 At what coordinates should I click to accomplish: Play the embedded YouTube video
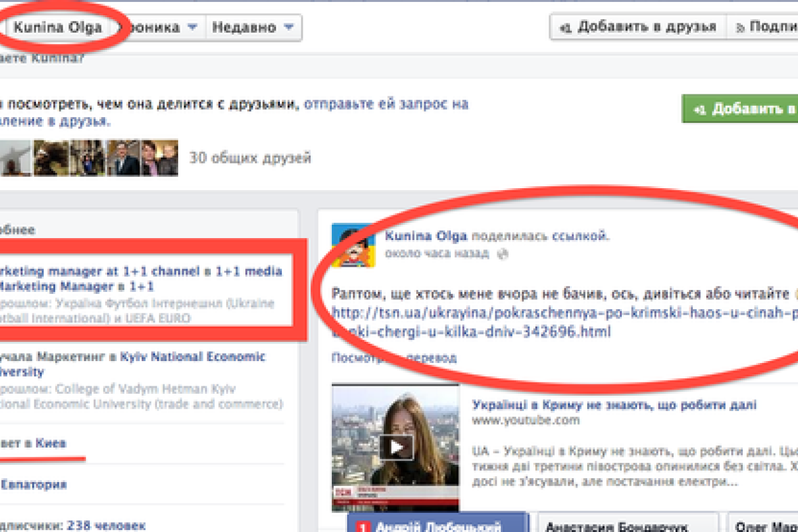[397, 448]
